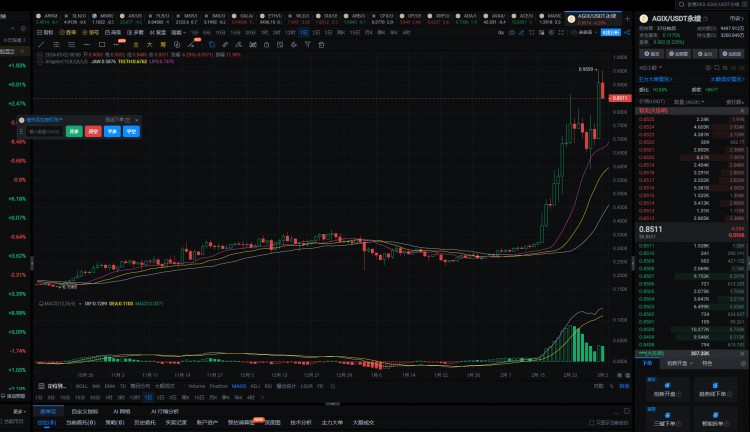
Task: Select the blue highlighted magnet drawing tool
Action: (212, 44)
